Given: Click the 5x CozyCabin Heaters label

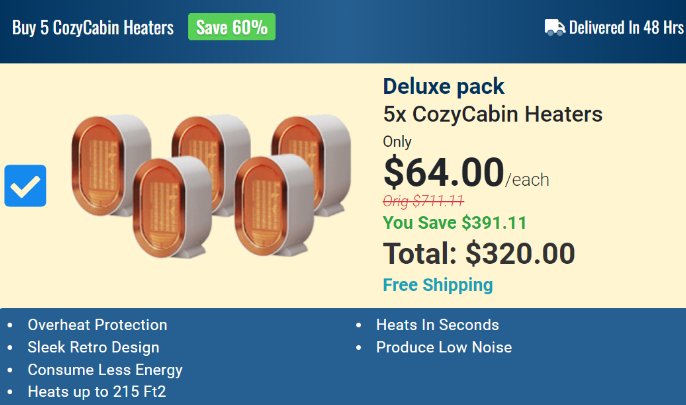Looking at the screenshot, I should point(492,114).
